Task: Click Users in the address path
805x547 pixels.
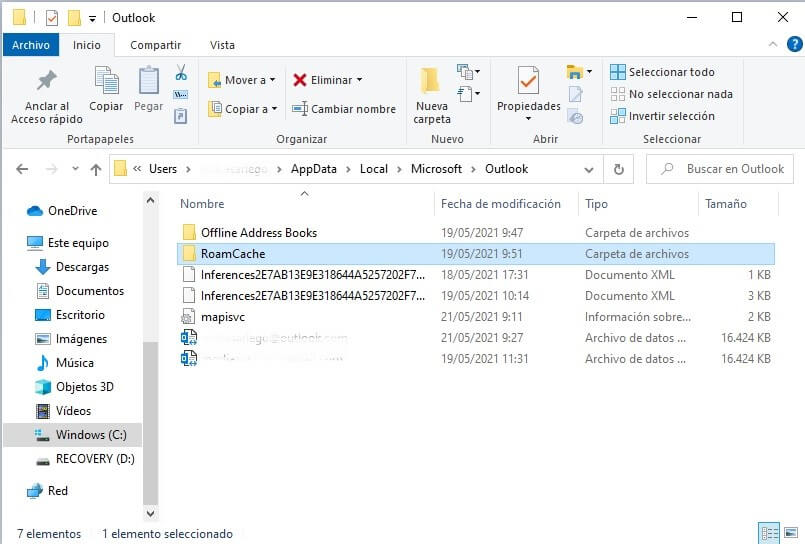Action: click(163, 169)
